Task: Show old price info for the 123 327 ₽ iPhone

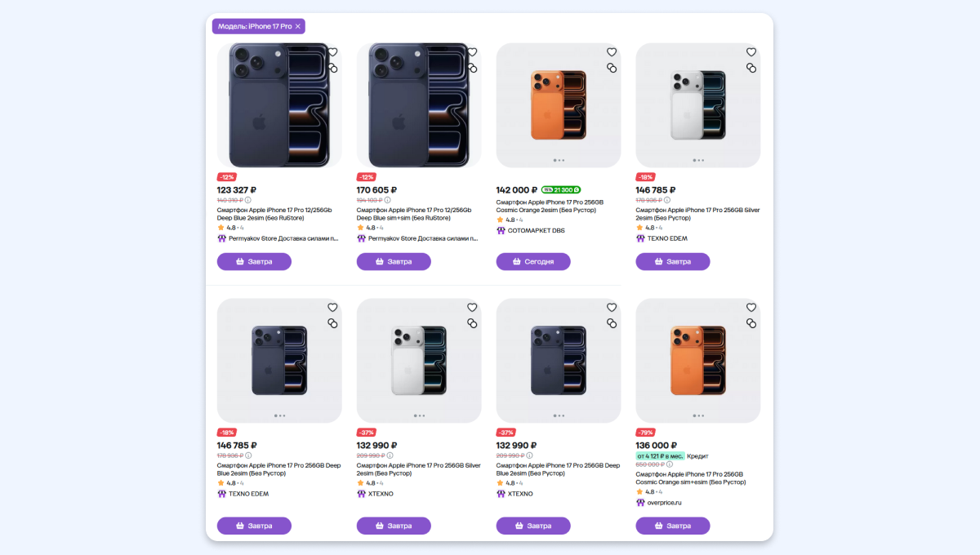Action: click(248, 200)
